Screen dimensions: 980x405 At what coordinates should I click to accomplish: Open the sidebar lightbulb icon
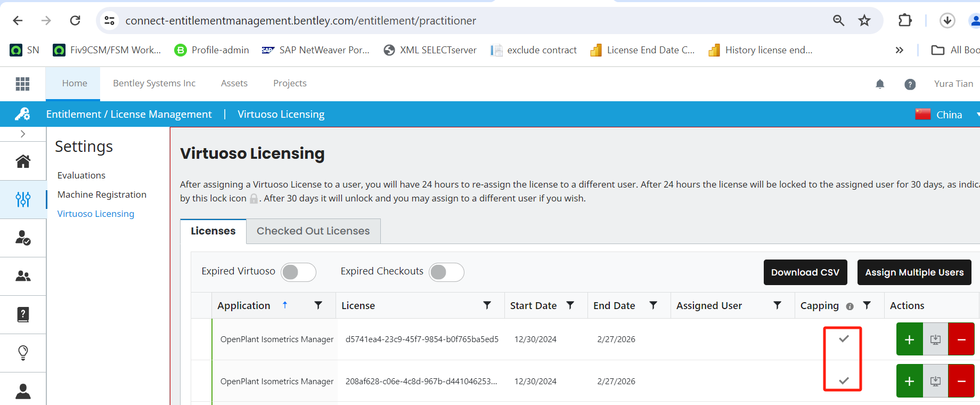tap(23, 353)
